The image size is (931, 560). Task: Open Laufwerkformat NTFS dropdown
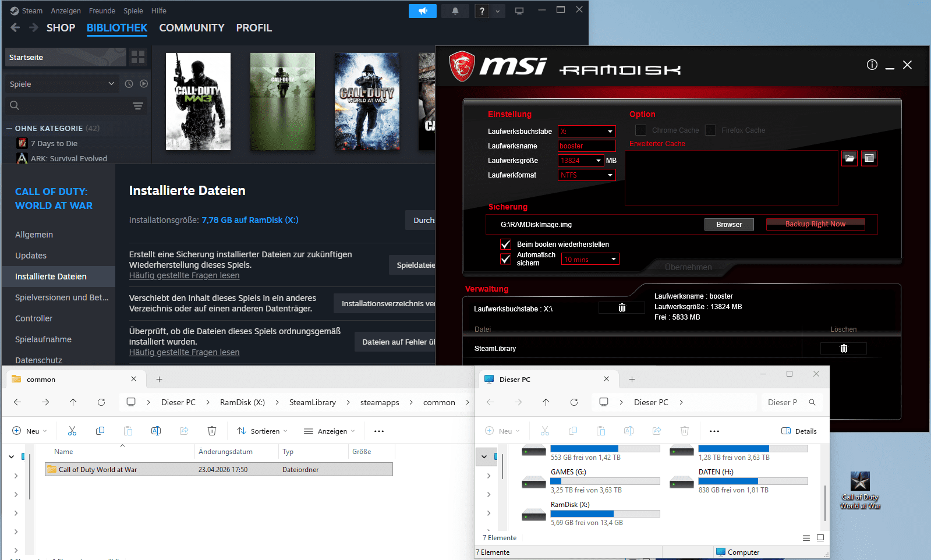[586, 175]
